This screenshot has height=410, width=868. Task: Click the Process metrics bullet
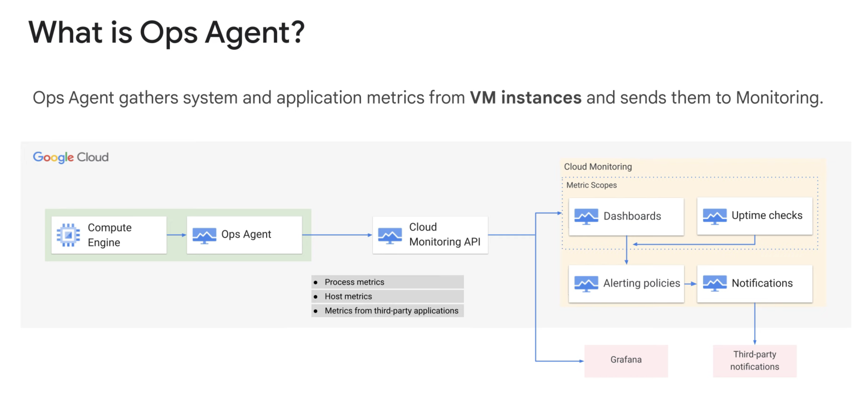click(x=388, y=282)
